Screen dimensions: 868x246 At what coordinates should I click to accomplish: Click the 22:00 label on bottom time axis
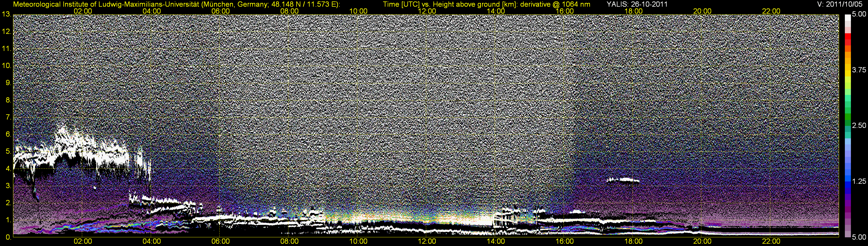[x=771, y=242]
